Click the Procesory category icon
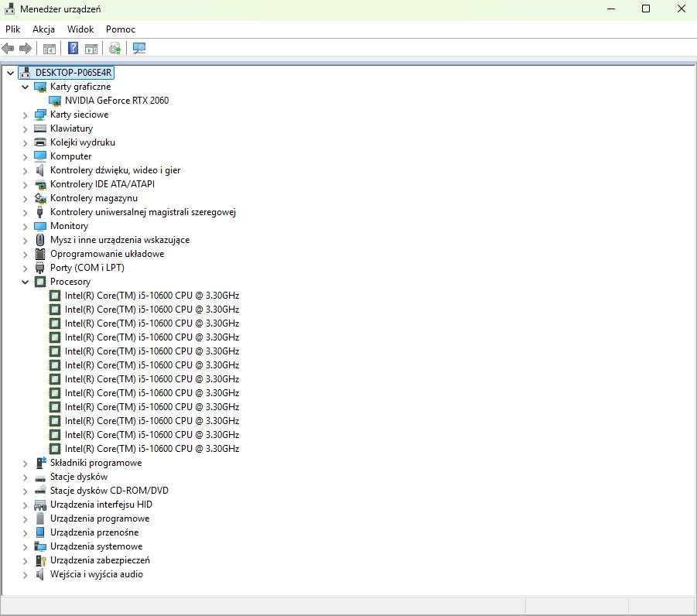Screen dimensions: 697x616 point(40,282)
